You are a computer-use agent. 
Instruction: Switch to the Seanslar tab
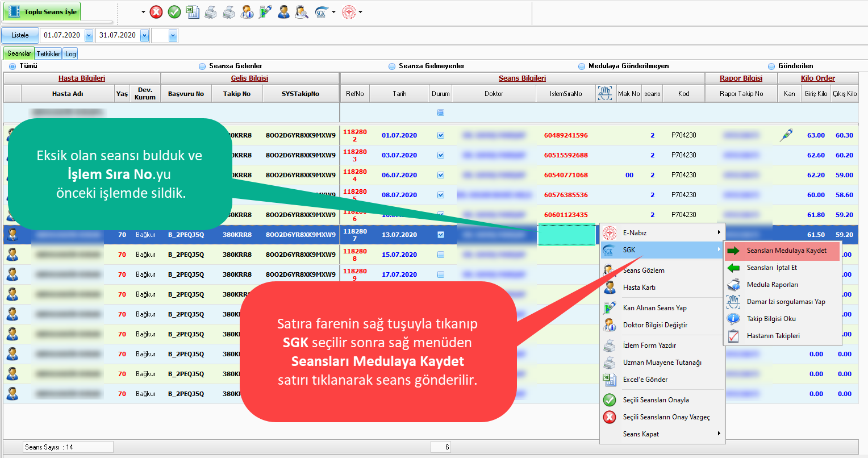click(19, 53)
